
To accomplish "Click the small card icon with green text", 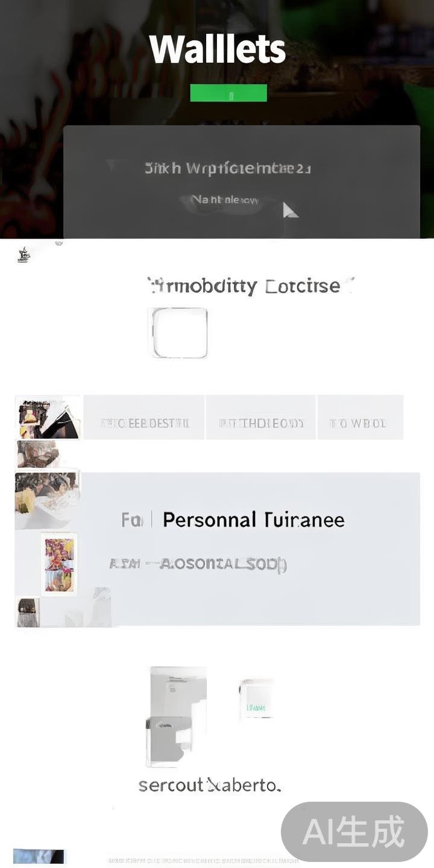I will coord(257,699).
